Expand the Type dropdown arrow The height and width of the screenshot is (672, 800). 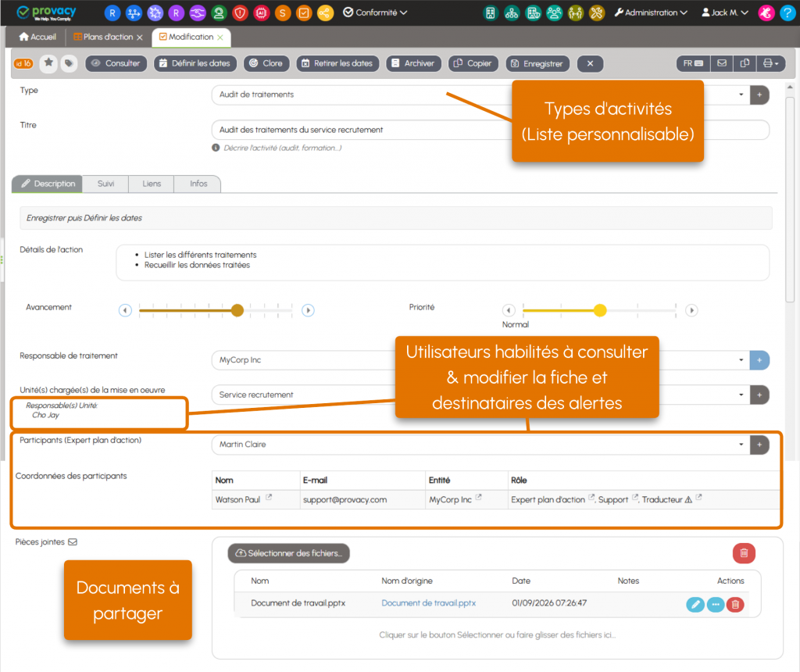click(x=741, y=95)
